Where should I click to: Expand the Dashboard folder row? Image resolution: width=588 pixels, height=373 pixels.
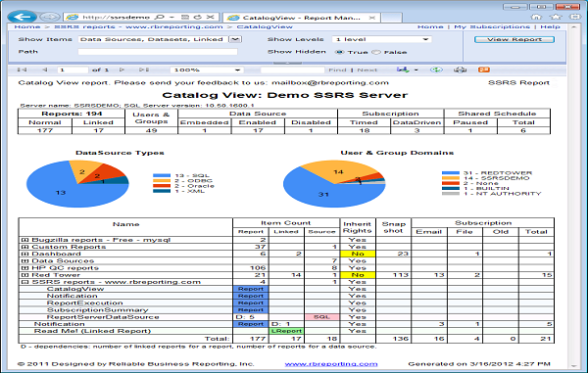point(24,254)
